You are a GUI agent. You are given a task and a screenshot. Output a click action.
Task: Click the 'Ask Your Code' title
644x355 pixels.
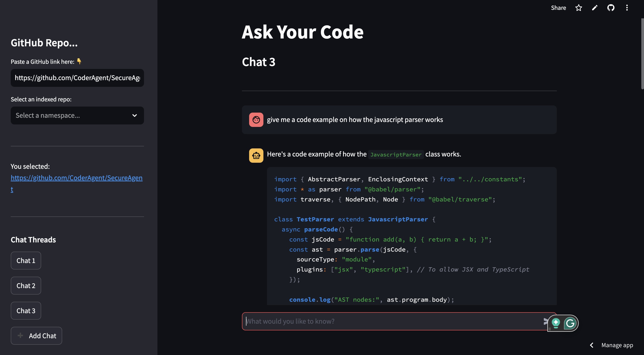303,32
